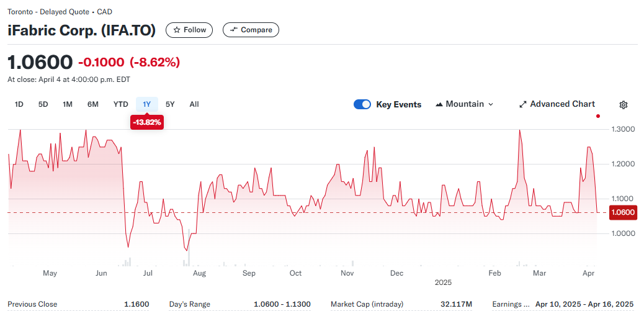Open the Compare button

point(251,30)
